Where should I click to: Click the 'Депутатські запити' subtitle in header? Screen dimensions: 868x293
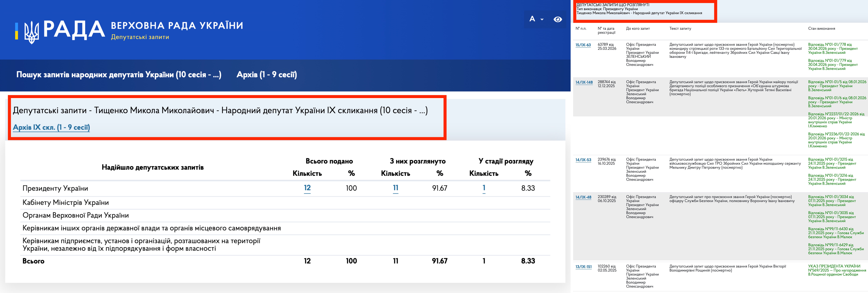(140, 37)
